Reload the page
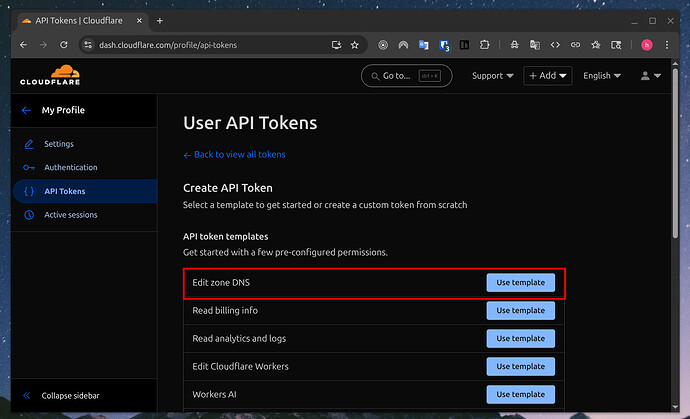 [x=64, y=45]
